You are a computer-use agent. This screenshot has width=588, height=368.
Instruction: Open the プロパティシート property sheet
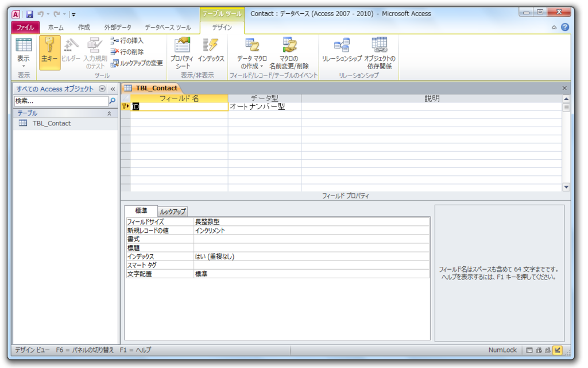point(182,53)
